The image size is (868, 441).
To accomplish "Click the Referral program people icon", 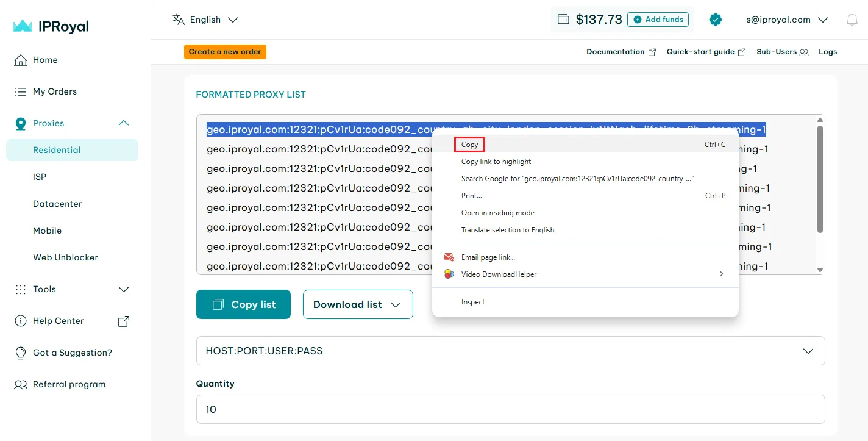I will [x=21, y=384].
